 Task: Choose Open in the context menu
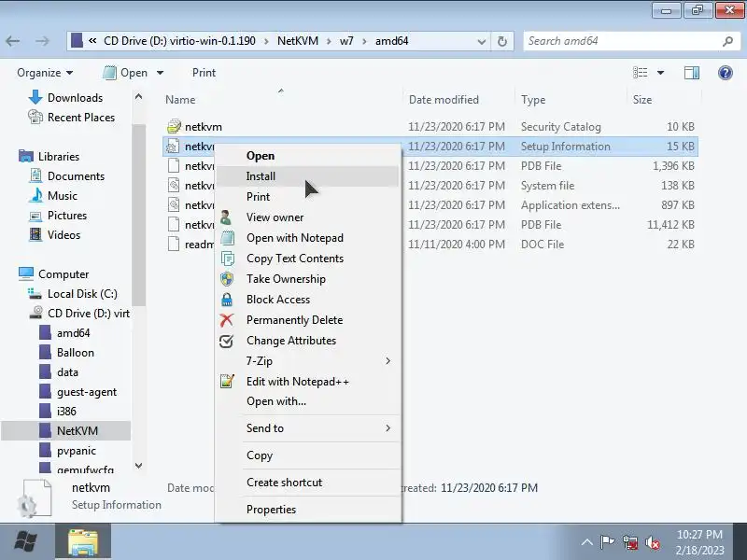307,156
